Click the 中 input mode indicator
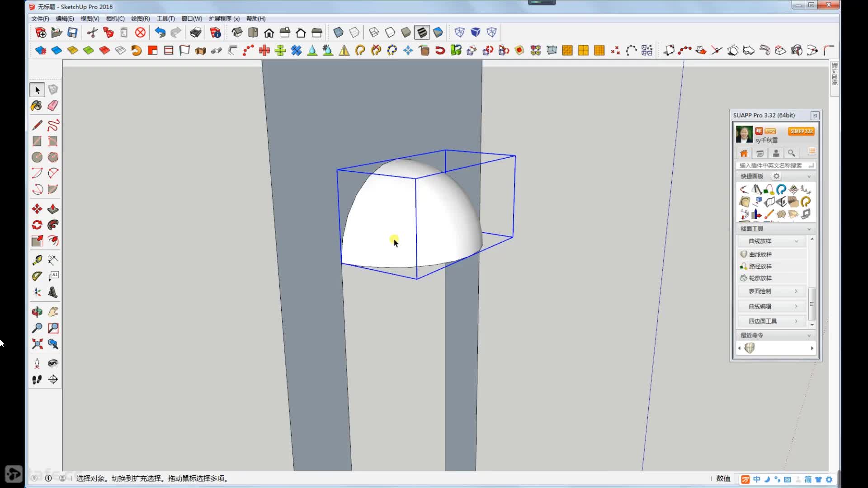Screen dimensions: 868x488 click(x=757, y=479)
